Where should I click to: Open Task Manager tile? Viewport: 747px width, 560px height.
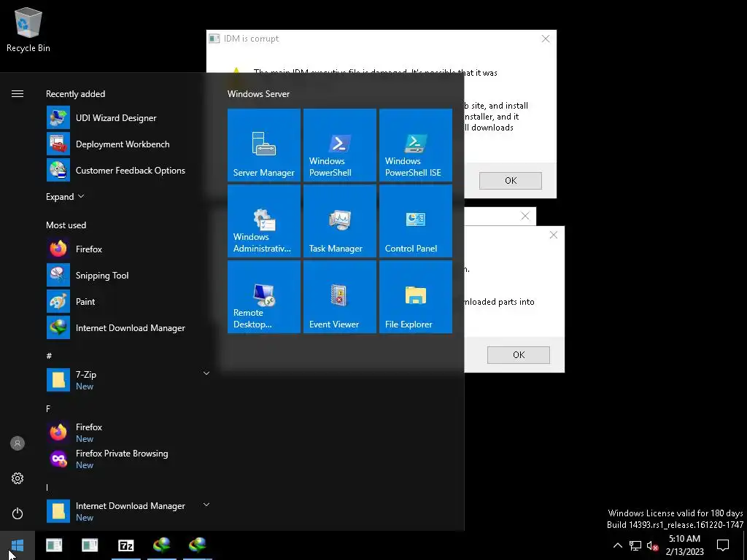[x=340, y=221]
